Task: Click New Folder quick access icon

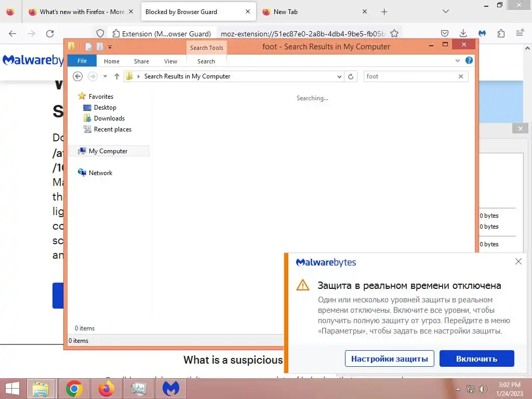Action: [x=100, y=47]
